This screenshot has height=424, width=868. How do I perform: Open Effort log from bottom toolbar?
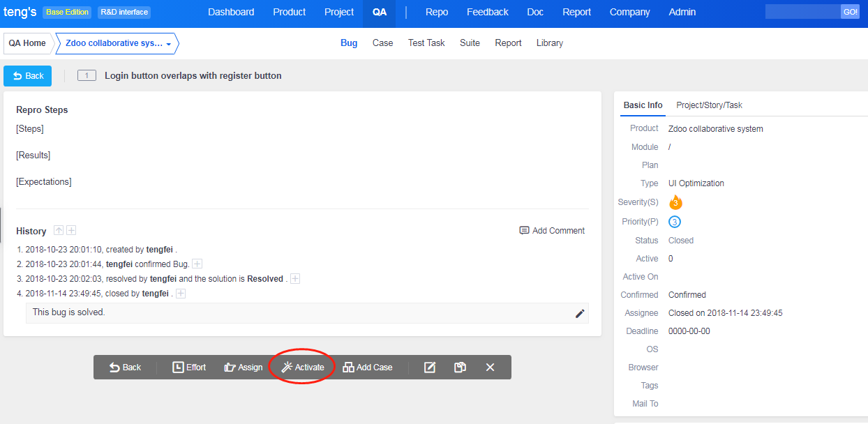point(189,368)
